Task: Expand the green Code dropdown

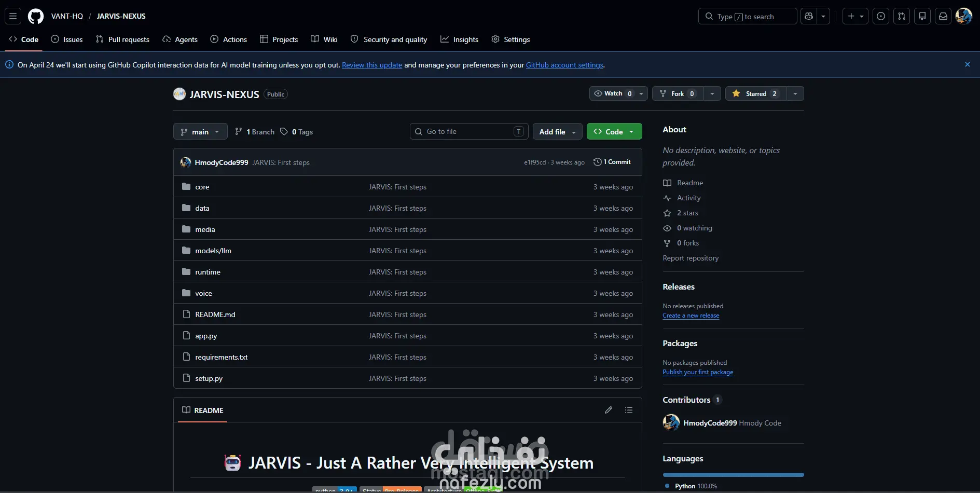Action: click(x=614, y=131)
